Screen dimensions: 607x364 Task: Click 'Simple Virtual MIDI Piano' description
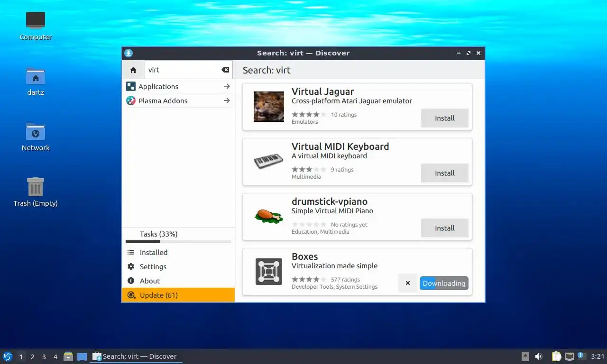pyautogui.click(x=332, y=211)
